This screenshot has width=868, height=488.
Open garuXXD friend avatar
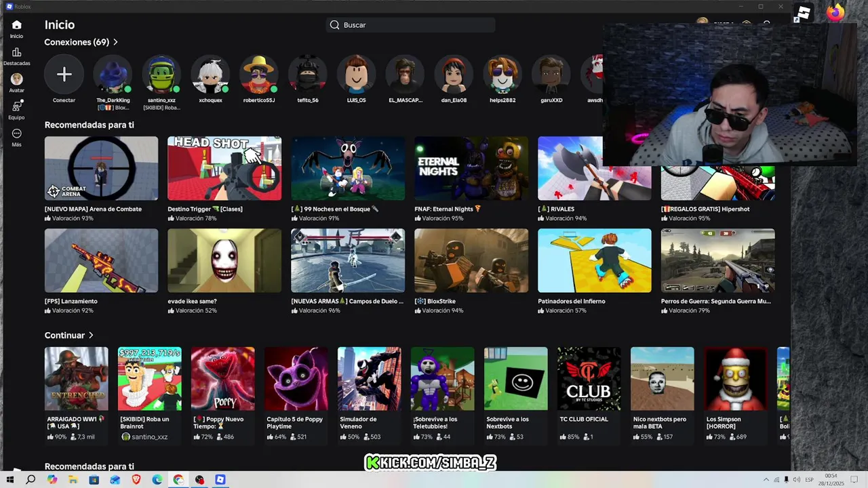coord(551,75)
